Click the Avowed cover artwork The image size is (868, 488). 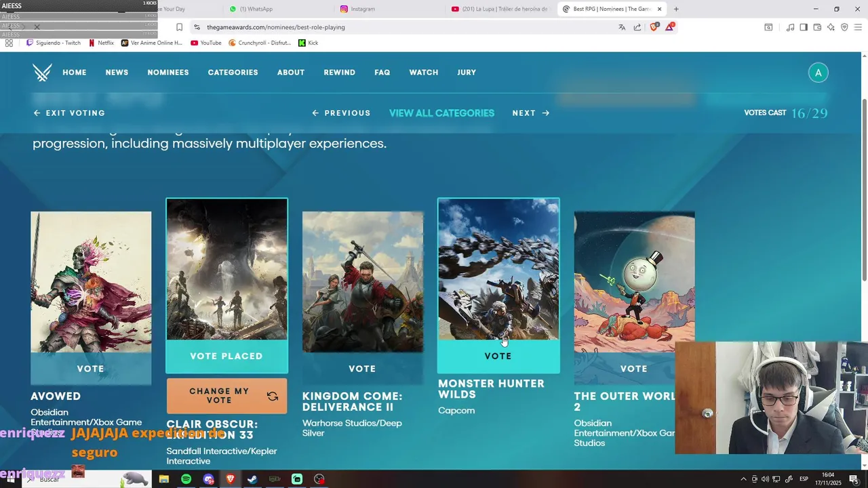pos(91,282)
